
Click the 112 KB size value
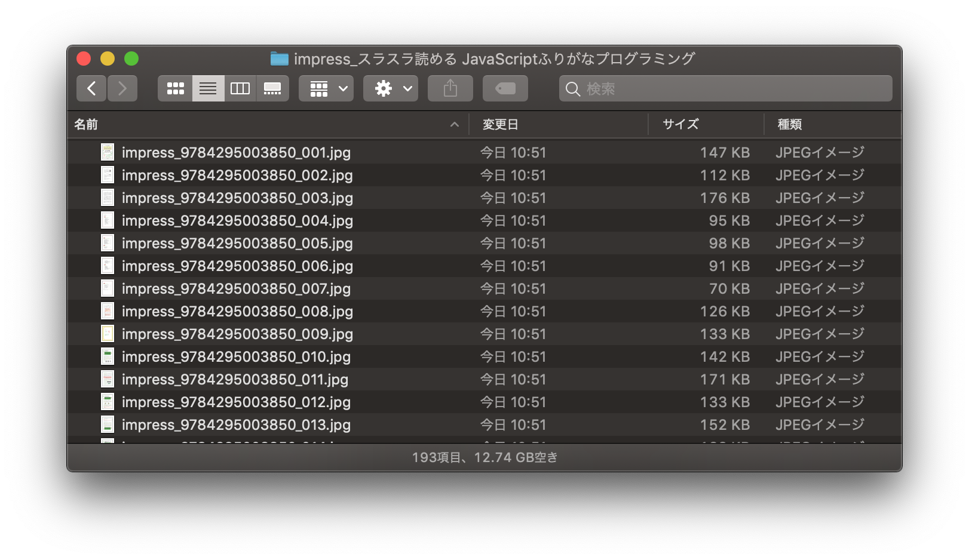(x=725, y=176)
